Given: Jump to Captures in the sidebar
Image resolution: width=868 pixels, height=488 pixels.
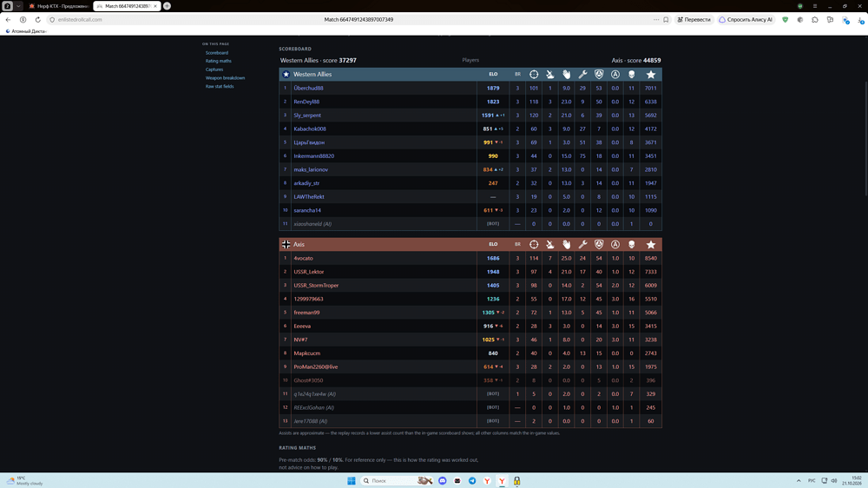Looking at the screenshot, I should 214,69.
